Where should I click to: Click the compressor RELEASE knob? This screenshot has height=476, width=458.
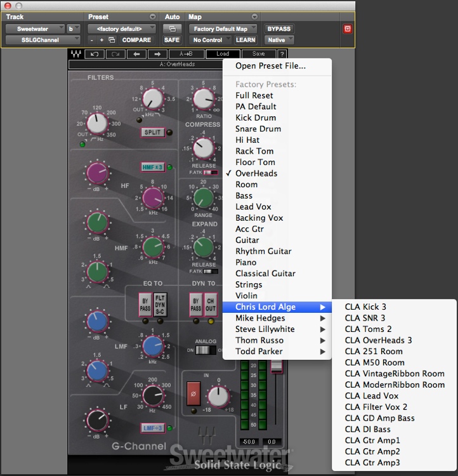[204, 149]
